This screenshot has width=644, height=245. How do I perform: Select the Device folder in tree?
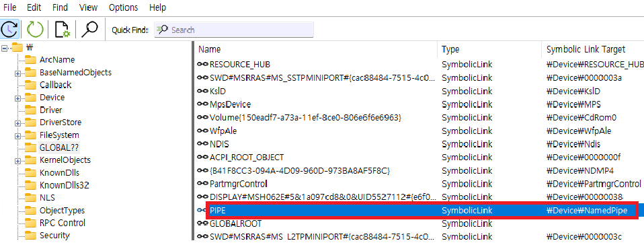(52, 98)
